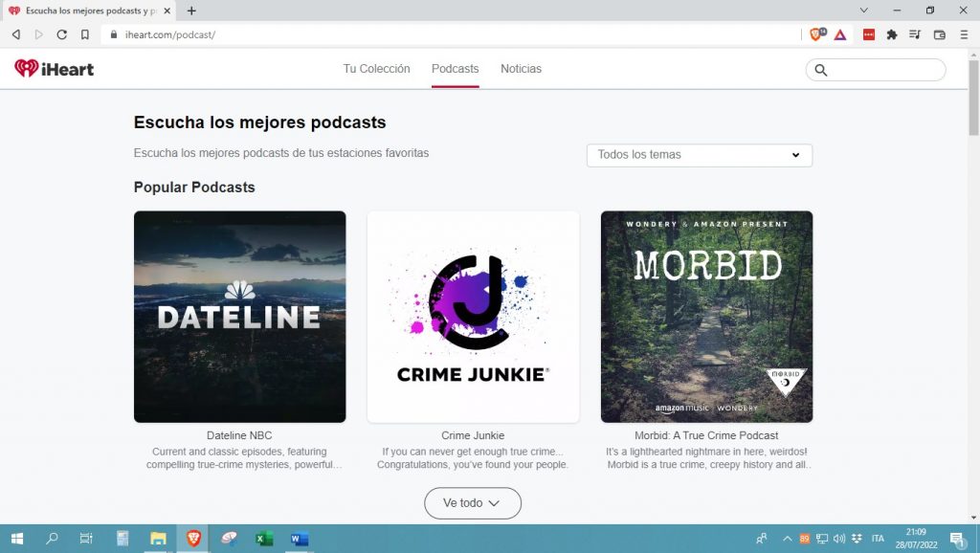
Task: Click the iHeart logo in the header
Action: click(54, 69)
